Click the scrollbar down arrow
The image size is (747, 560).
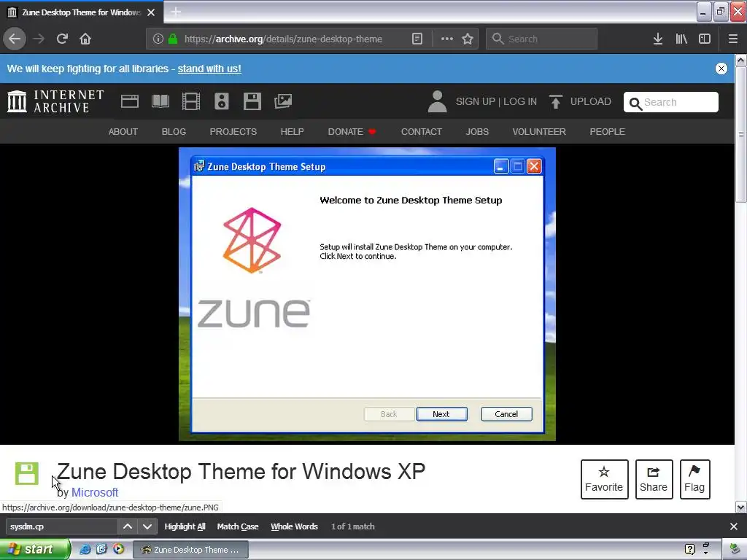click(740, 507)
